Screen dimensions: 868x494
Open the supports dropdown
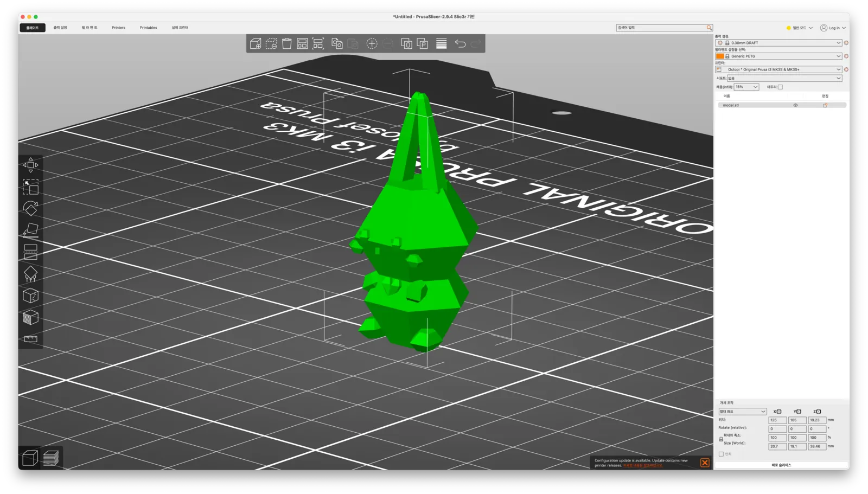[x=784, y=78]
